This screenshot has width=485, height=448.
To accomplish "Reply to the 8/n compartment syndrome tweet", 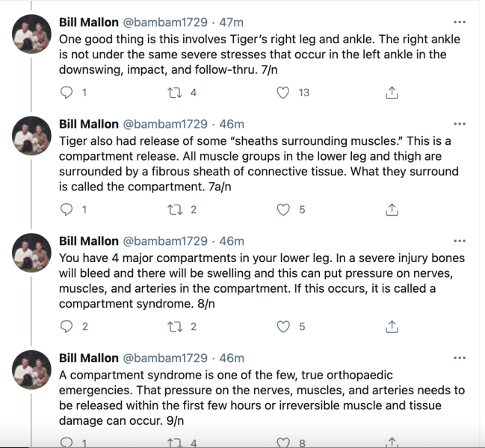I will 67,326.
